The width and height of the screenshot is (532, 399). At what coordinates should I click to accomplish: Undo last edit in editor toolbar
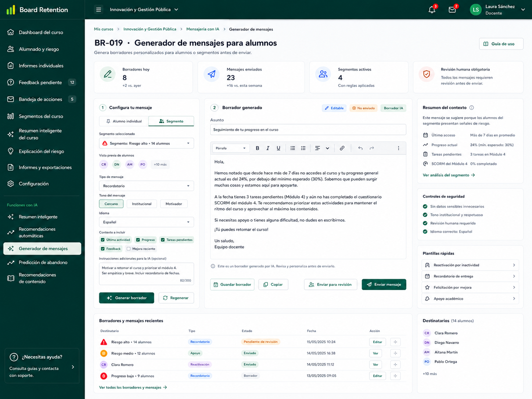point(360,148)
